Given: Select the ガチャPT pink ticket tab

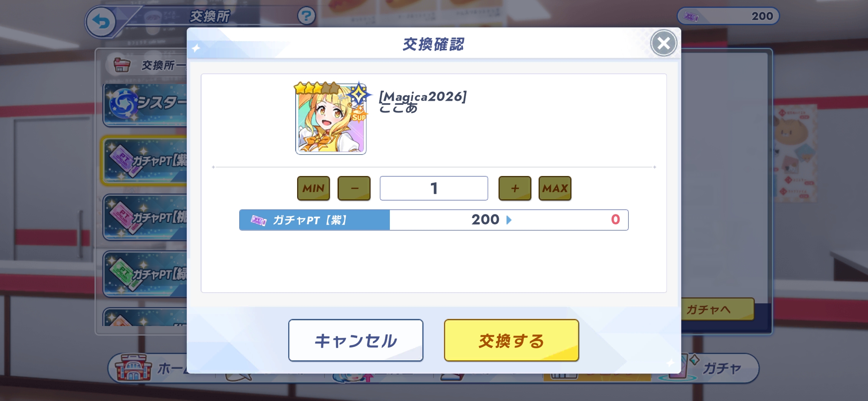Looking at the screenshot, I should point(145,217).
